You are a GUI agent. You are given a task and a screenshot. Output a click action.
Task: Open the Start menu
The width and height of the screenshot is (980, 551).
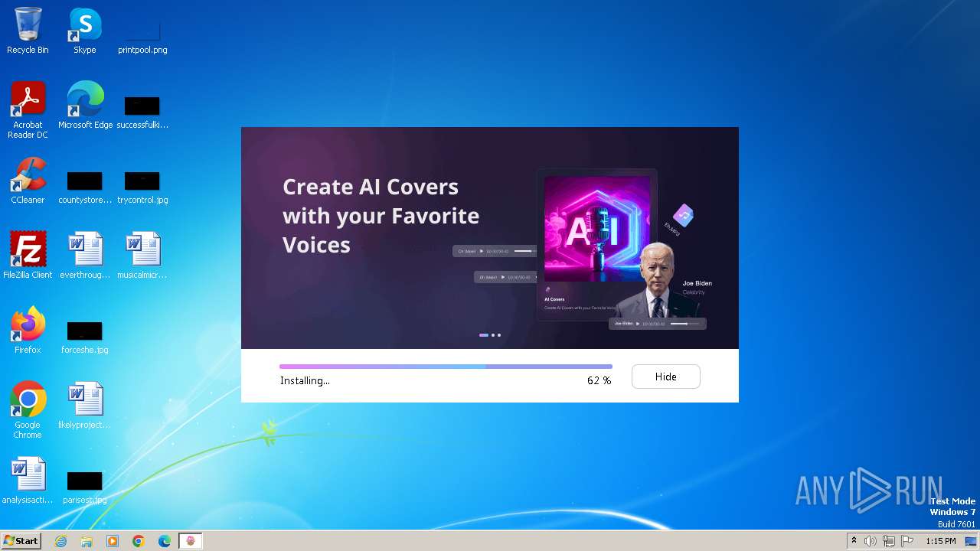[x=21, y=541]
